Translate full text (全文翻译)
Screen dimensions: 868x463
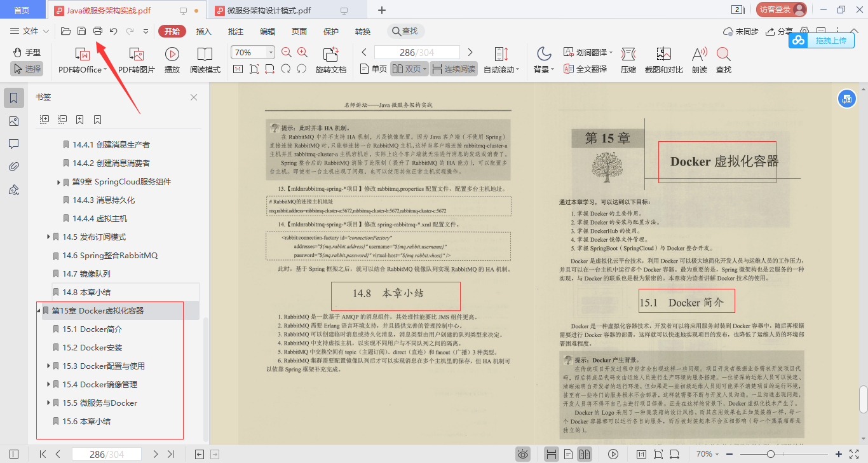coord(585,69)
